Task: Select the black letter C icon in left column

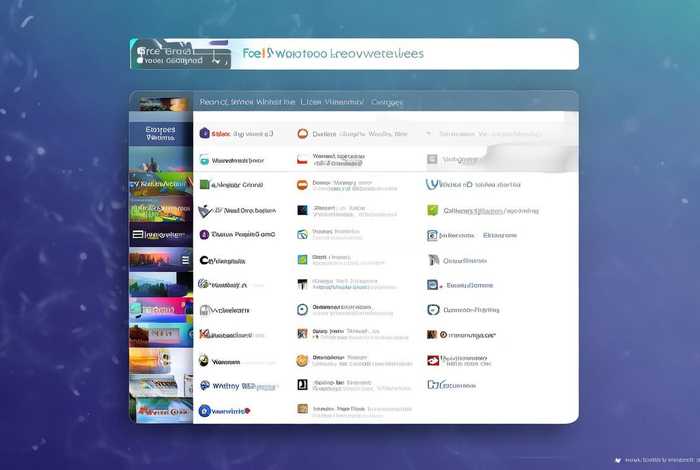Action: click(204, 260)
